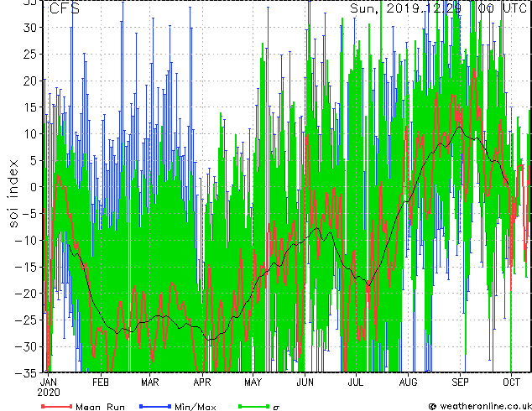Viewport: 532px width, 411px height.
Task: Click the 'JUN' month label
Action: point(305,382)
